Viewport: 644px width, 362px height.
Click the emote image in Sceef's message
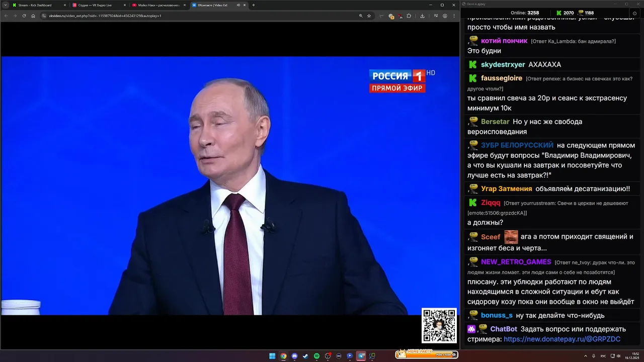point(511,237)
